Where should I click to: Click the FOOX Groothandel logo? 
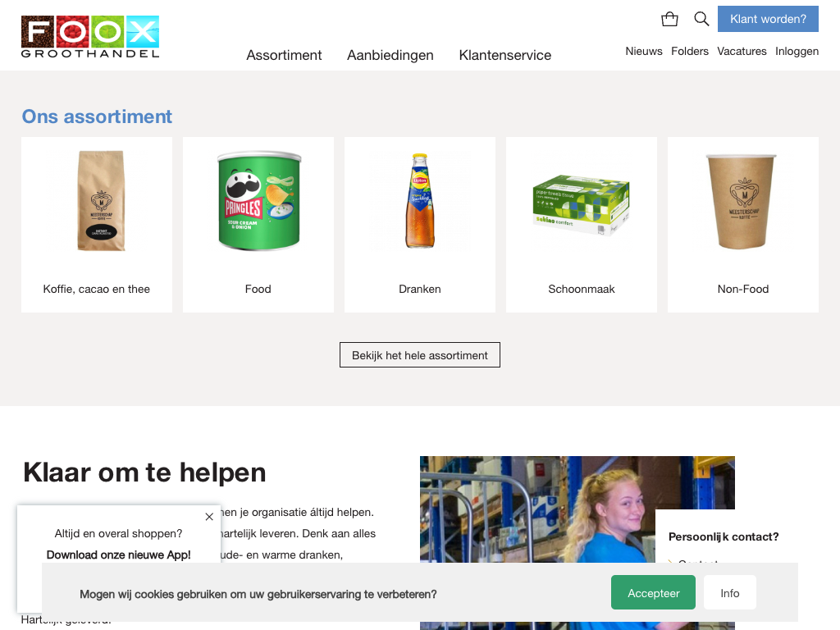(90, 36)
